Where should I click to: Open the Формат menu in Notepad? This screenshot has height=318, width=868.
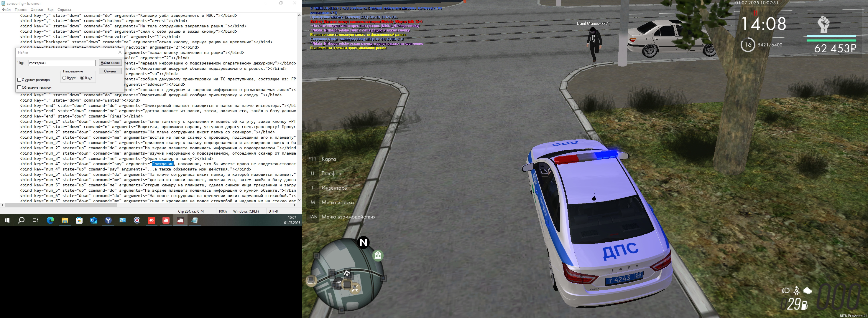(x=37, y=10)
